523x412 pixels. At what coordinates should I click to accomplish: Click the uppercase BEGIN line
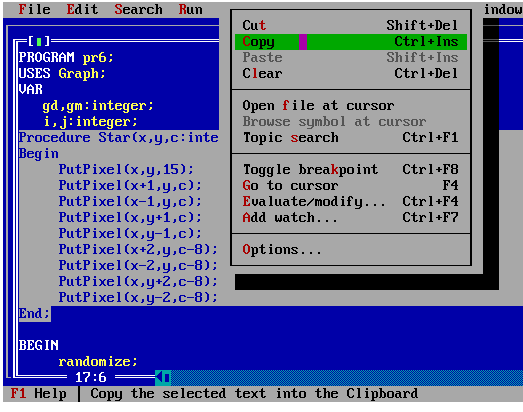39,345
